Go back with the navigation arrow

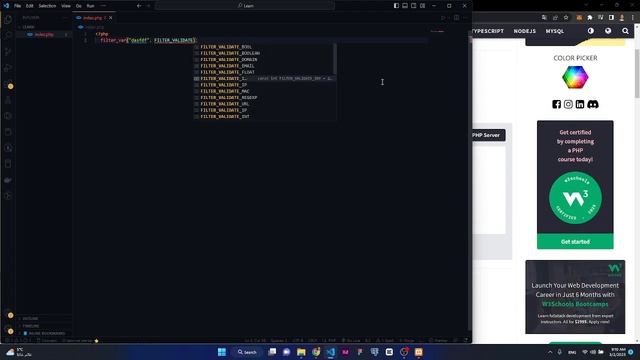(x=139, y=6)
